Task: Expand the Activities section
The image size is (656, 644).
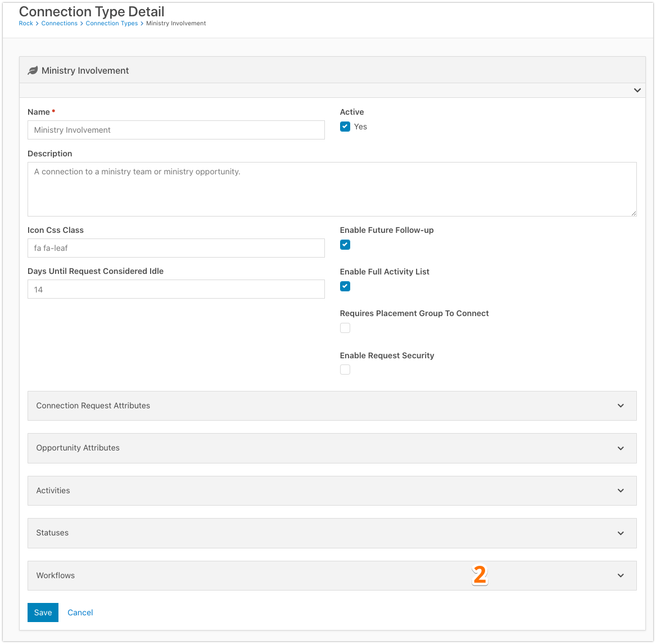Action: click(x=332, y=491)
